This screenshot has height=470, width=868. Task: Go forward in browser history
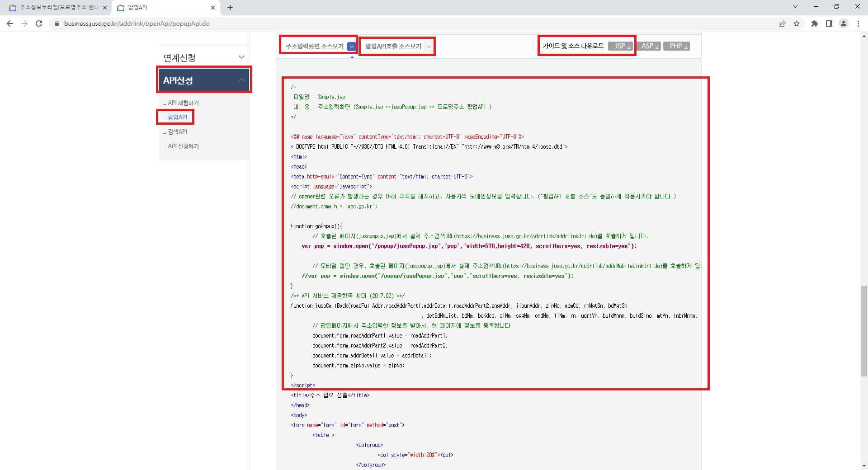pos(24,23)
